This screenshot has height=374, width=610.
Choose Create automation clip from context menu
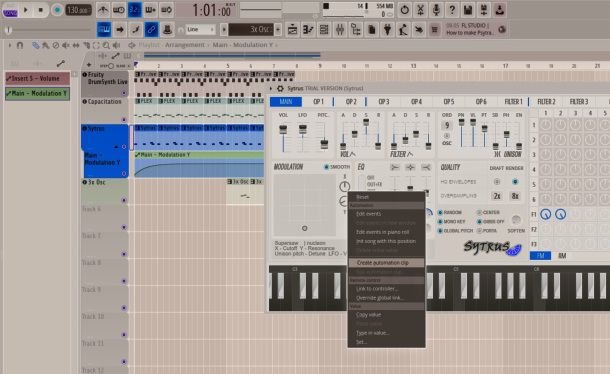tap(386, 263)
